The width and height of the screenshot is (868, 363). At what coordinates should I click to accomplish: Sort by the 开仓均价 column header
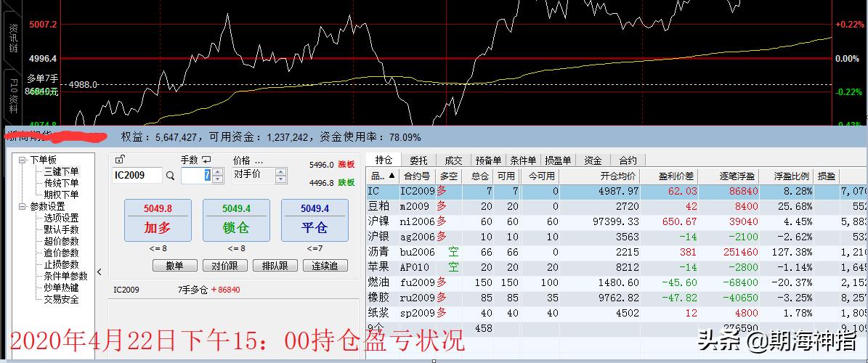600,176
